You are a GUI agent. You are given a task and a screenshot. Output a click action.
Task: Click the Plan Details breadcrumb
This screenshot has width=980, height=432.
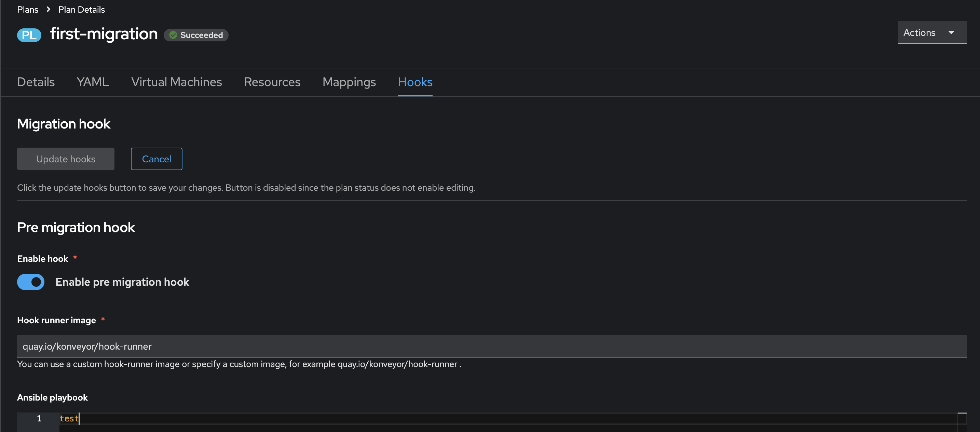81,10
